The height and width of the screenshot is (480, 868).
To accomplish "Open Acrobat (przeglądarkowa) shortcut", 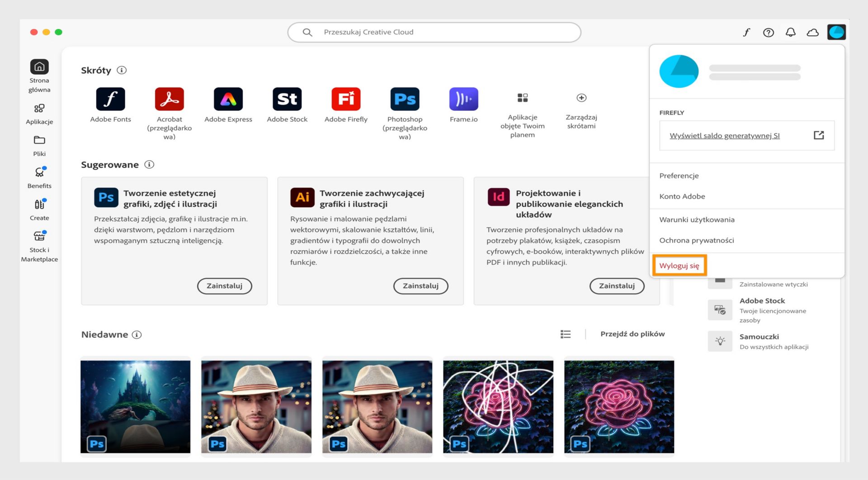I will [170, 99].
